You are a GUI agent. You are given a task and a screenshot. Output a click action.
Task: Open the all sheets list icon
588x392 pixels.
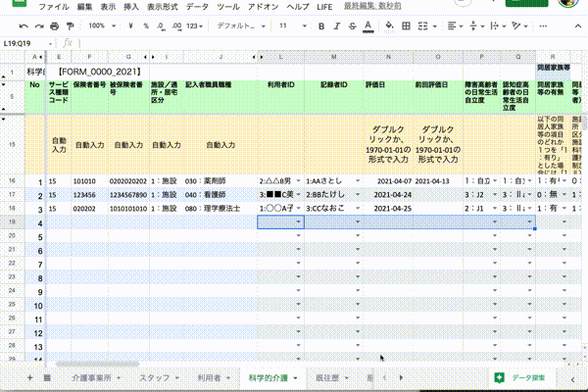[x=48, y=377]
